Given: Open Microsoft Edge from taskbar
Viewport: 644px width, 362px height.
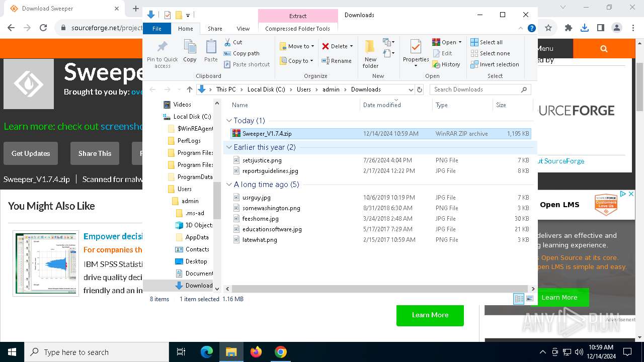Looking at the screenshot, I should (x=207, y=352).
